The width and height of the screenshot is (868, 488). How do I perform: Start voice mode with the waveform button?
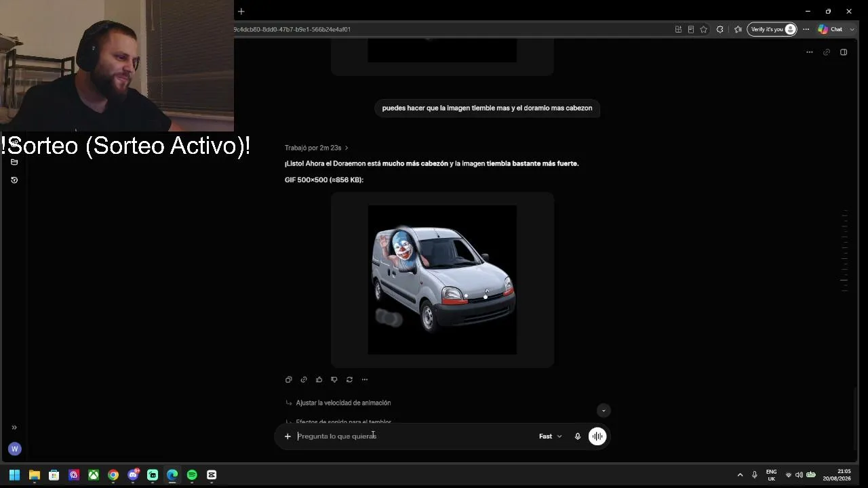click(x=597, y=436)
